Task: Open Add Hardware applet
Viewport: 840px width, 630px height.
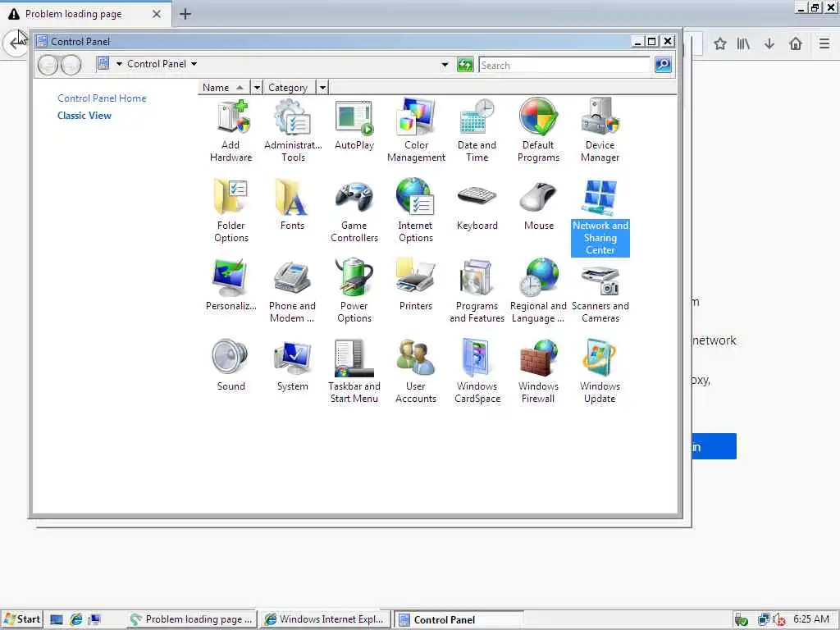Action: point(231,130)
